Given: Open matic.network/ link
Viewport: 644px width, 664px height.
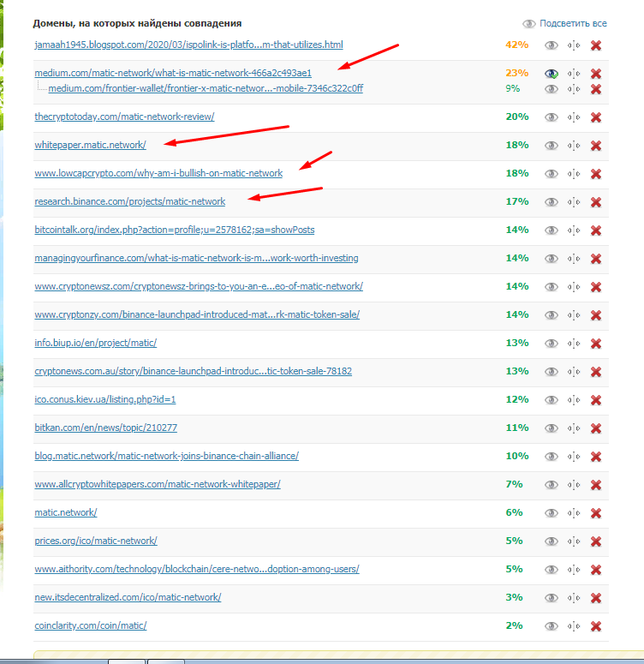Looking at the screenshot, I should point(66,512).
